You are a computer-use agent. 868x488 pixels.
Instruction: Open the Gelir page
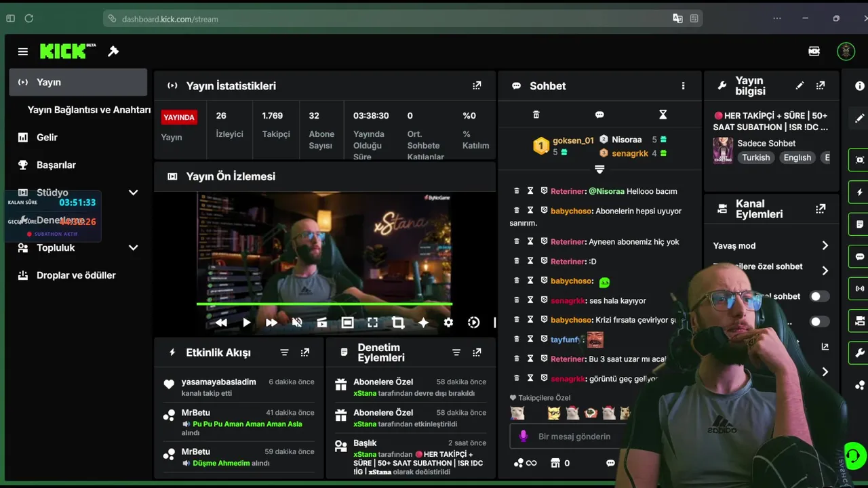(47, 137)
